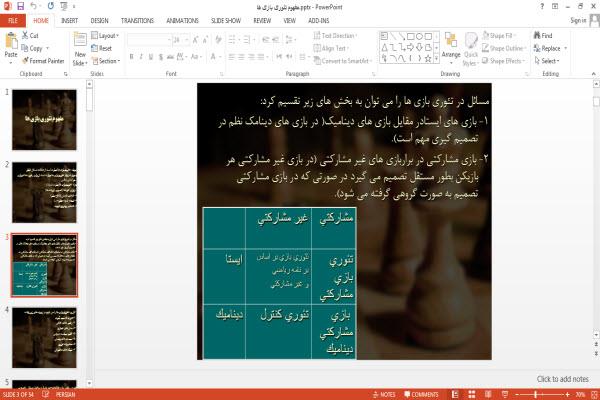Screen dimensions: 600x400
Task: Open the Section dropdown
Action: (x=106, y=61)
